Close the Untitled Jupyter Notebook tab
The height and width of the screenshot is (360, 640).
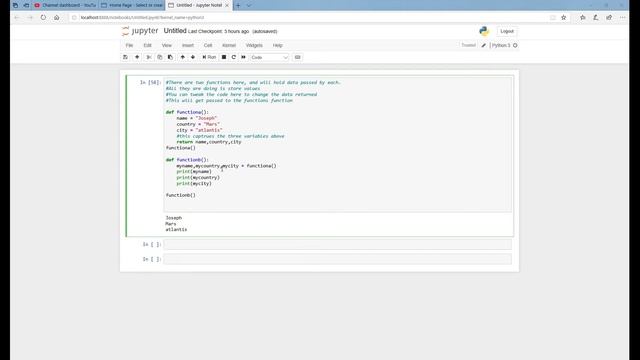point(227,5)
